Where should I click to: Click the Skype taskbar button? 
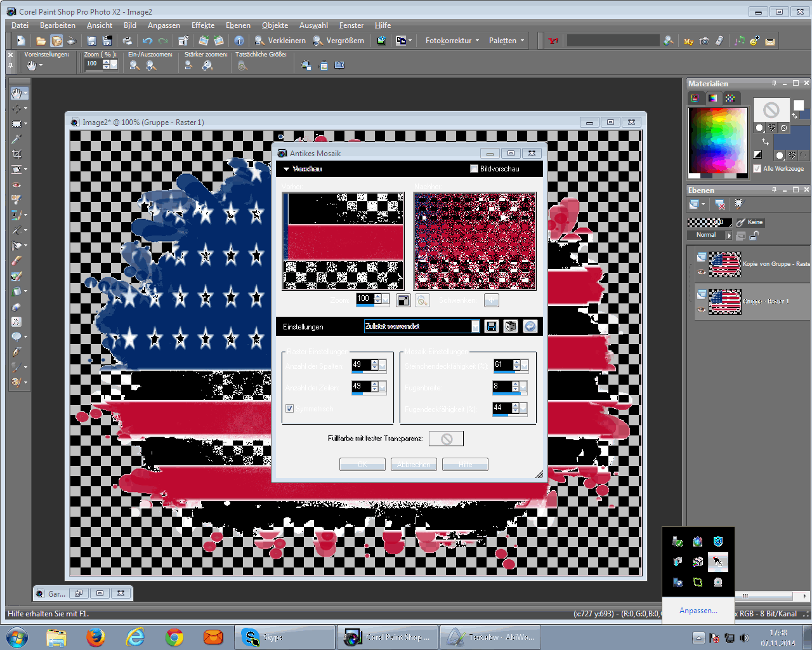(285, 637)
